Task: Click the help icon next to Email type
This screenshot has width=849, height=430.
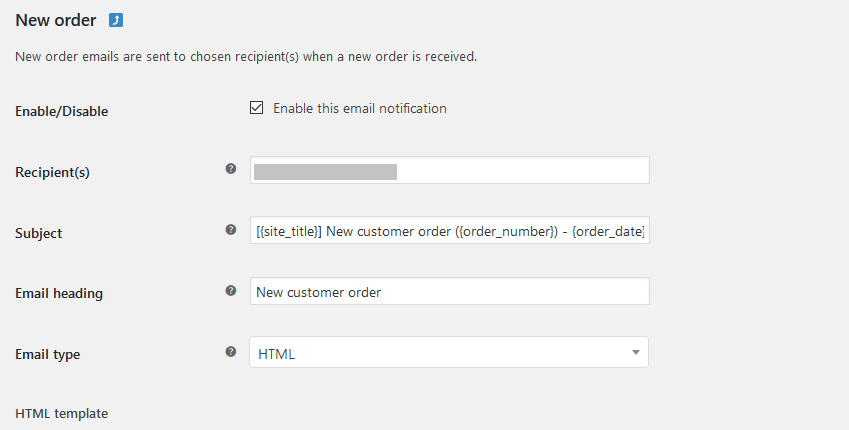Action: click(x=231, y=351)
